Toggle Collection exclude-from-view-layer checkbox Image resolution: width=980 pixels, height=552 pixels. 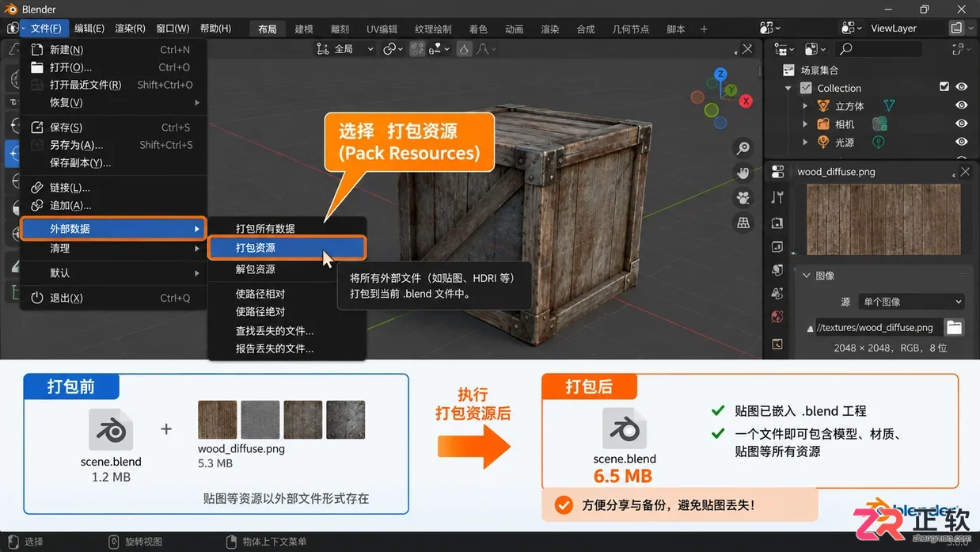coord(944,87)
